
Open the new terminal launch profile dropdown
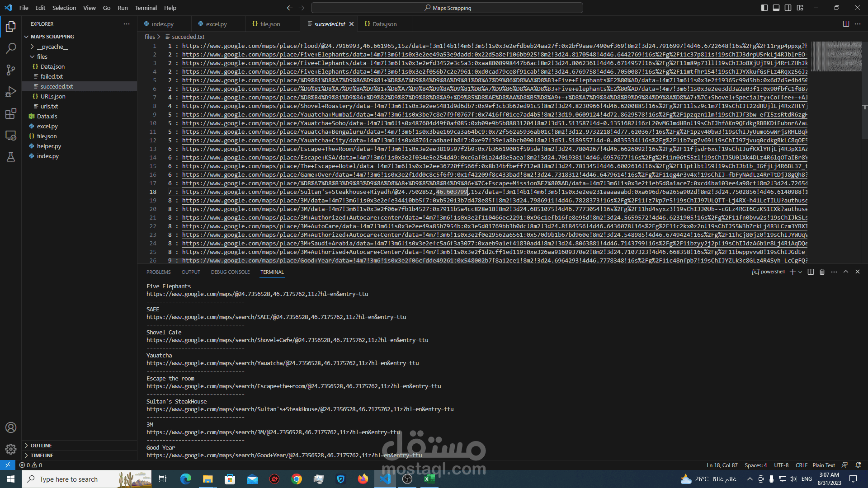pos(800,272)
